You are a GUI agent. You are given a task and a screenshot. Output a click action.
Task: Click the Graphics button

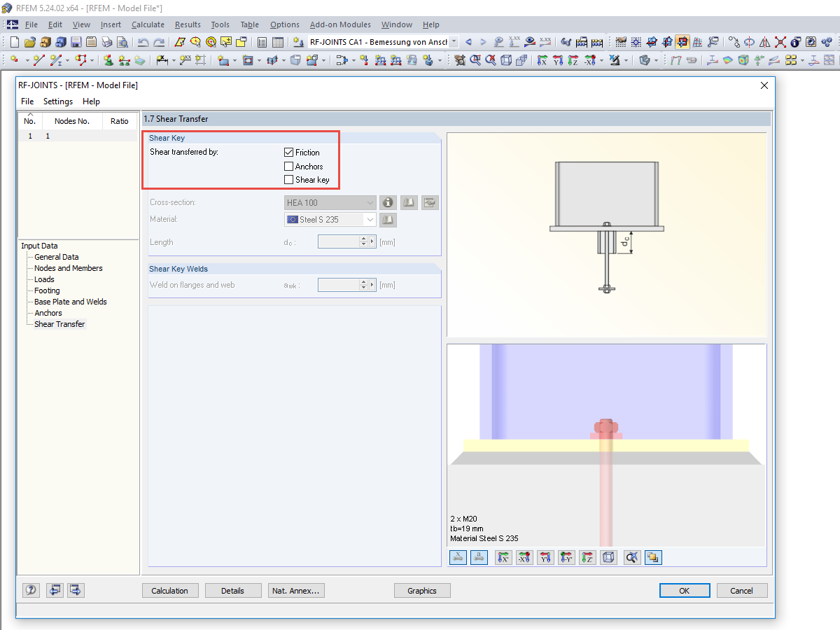(422, 591)
